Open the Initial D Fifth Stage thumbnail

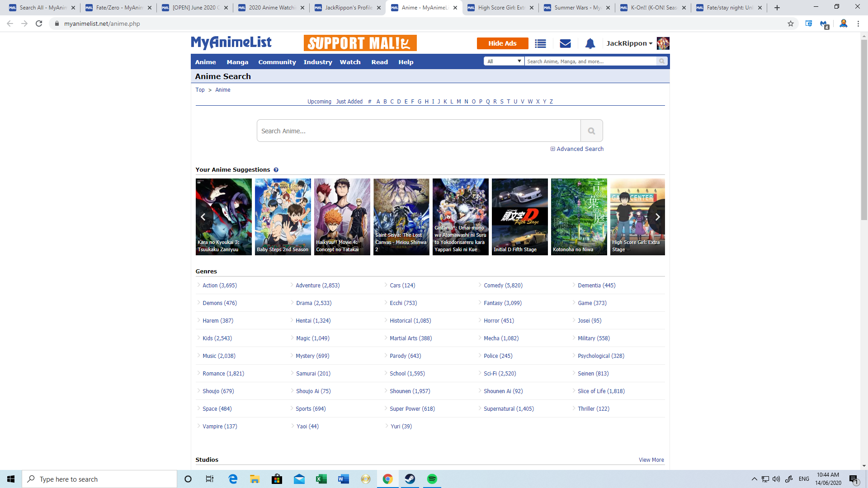[x=519, y=217]
